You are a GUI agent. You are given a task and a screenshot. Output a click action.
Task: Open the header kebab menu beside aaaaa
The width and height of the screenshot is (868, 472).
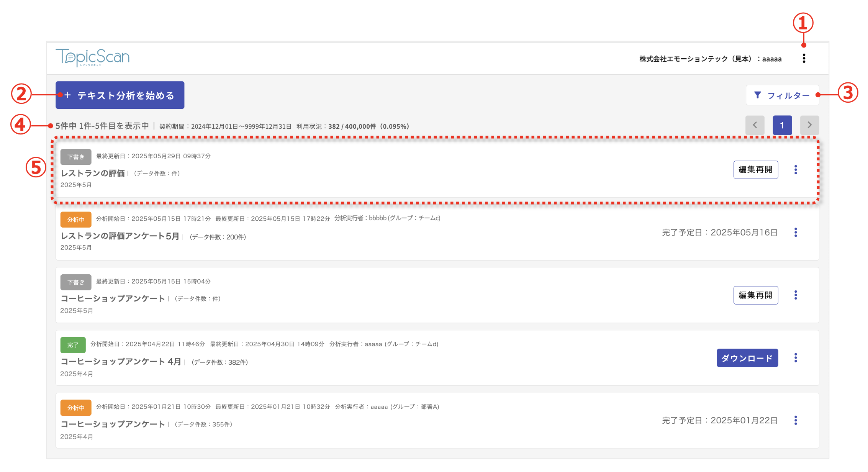(x=804, y=58)
